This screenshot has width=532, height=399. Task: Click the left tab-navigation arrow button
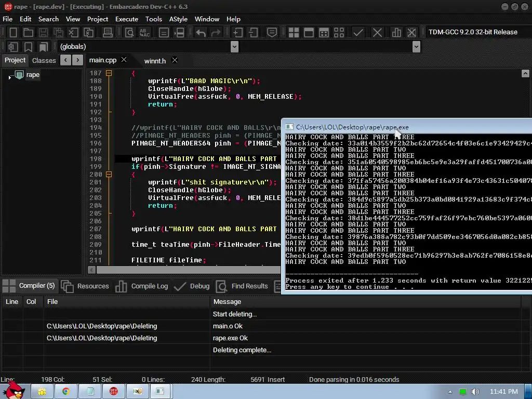pos(65,60)
